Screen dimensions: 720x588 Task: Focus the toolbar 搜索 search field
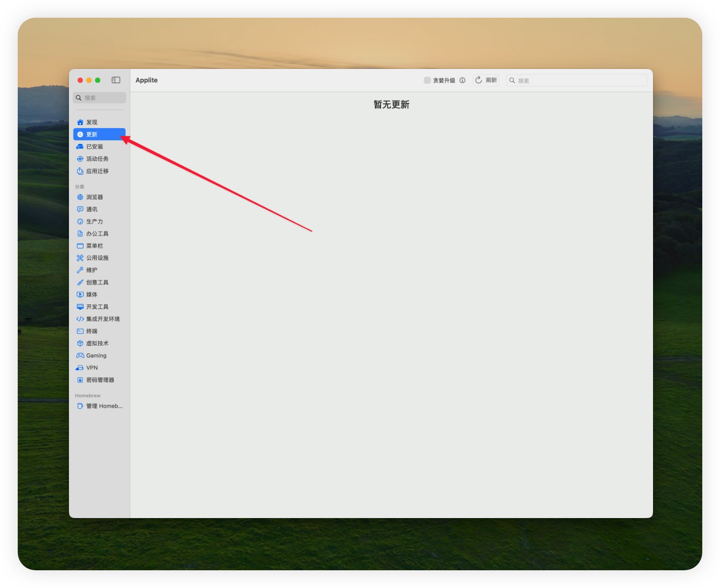(x=577, y=80)
